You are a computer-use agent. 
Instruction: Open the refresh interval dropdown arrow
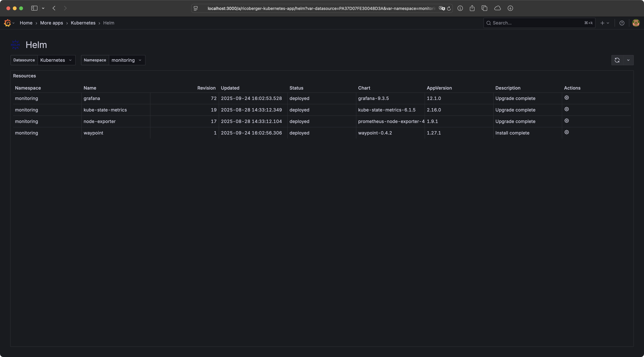(x=628, y=60)
